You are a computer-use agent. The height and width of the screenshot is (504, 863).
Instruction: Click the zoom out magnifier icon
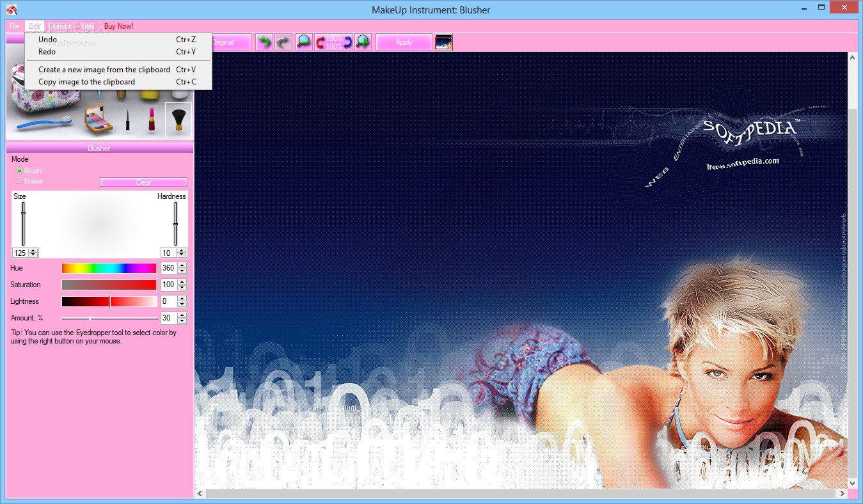tap(303, 42)
